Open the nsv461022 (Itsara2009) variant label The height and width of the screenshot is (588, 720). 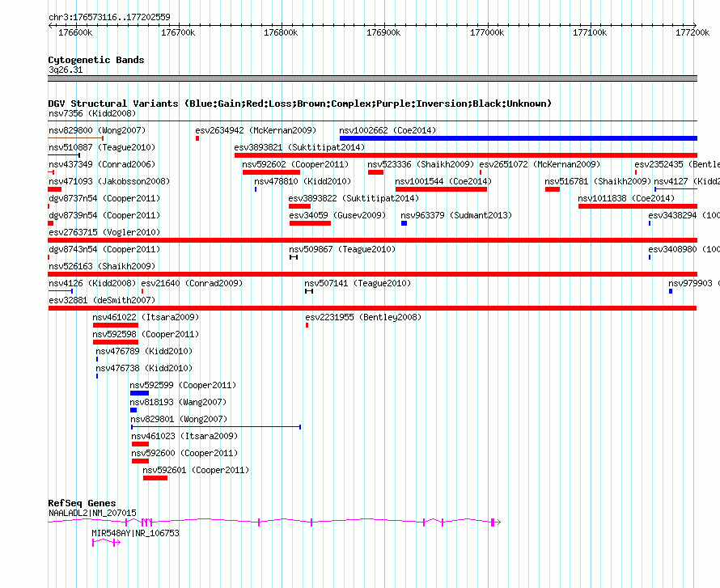[146, 317]
